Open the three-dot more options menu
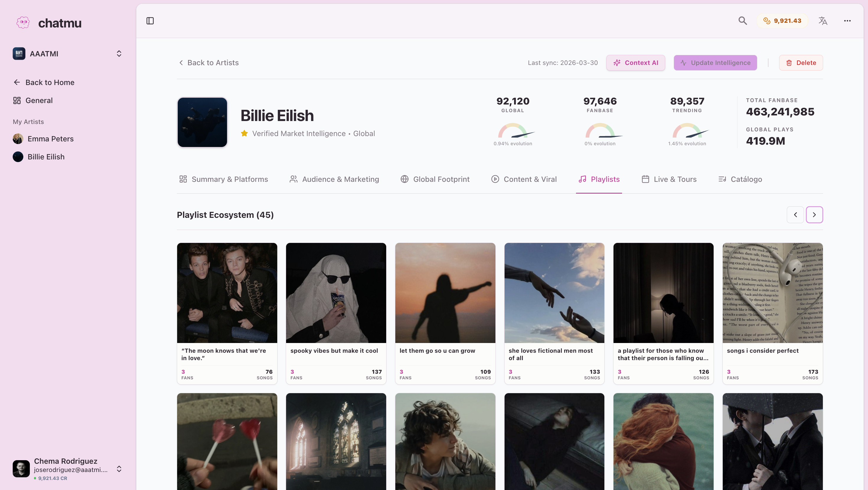Viewport: 868px width, 490px height. pyautogui.click(x=847, y=21)
